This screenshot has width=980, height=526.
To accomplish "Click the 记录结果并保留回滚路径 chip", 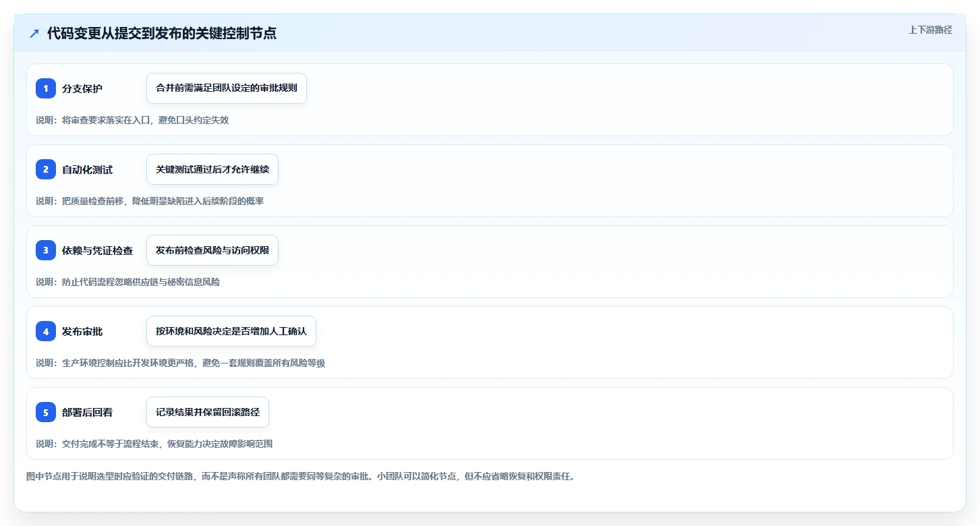I will pyautogui.click(x=208, y=412).
